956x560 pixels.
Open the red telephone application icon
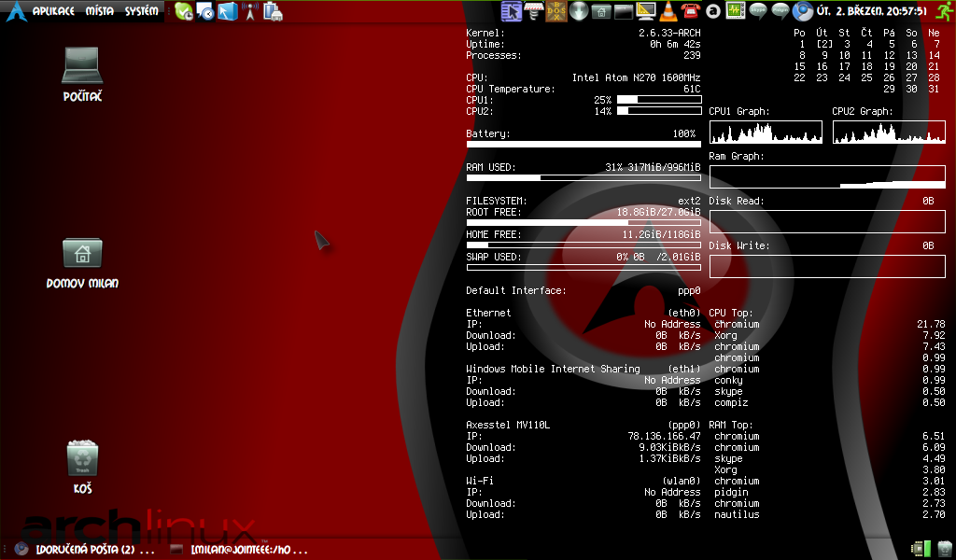pyautogui.click(x=691, y=11)
